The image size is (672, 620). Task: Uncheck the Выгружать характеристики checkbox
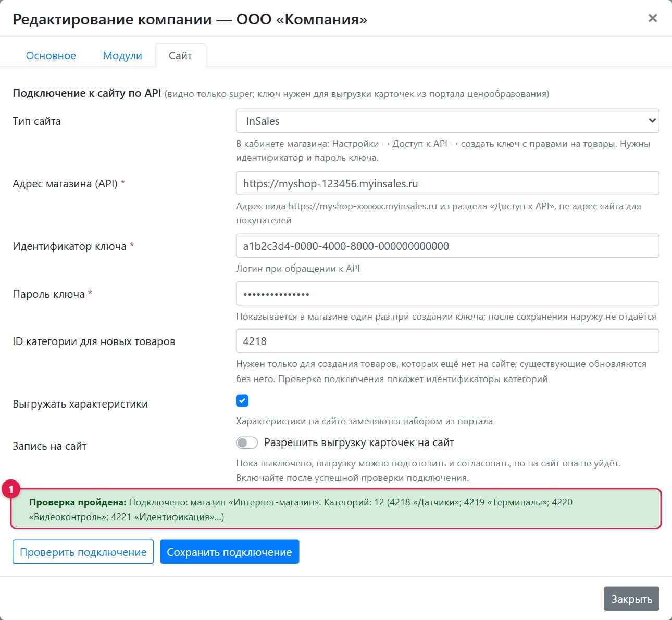[242, 400]
